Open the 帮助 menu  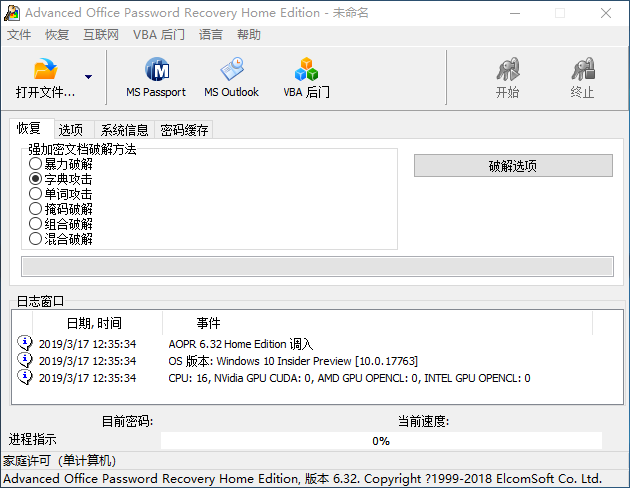pos(249,35)
